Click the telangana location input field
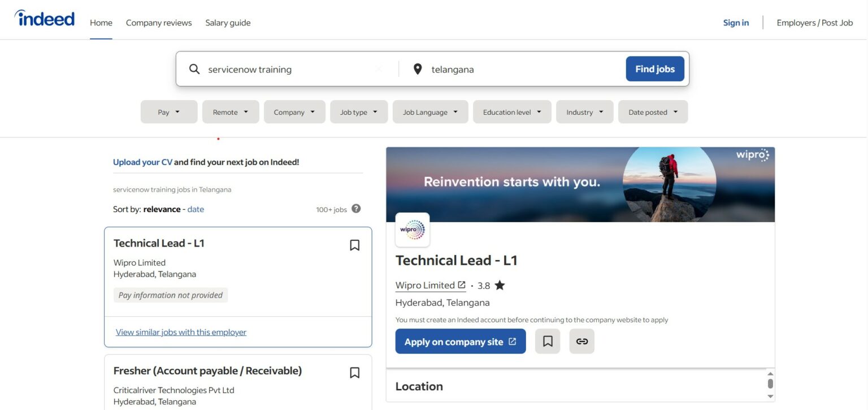 click(x=520, y=69)
